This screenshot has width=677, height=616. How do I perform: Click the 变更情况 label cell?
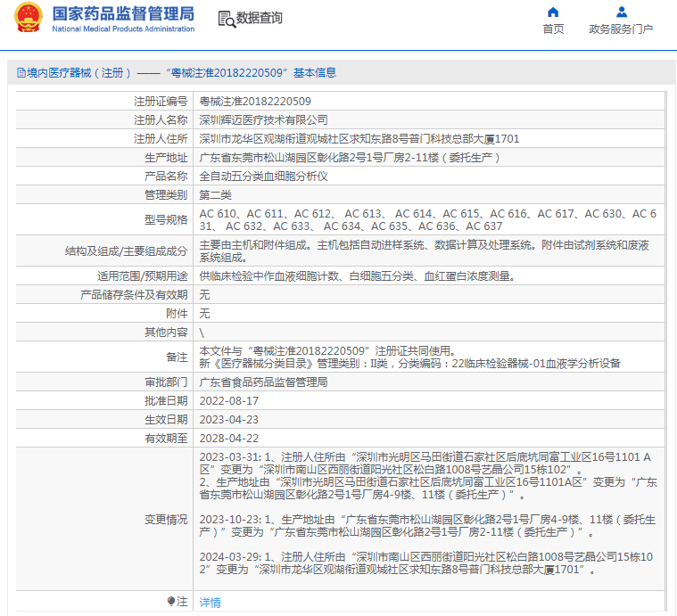click(x=104, y=520)
